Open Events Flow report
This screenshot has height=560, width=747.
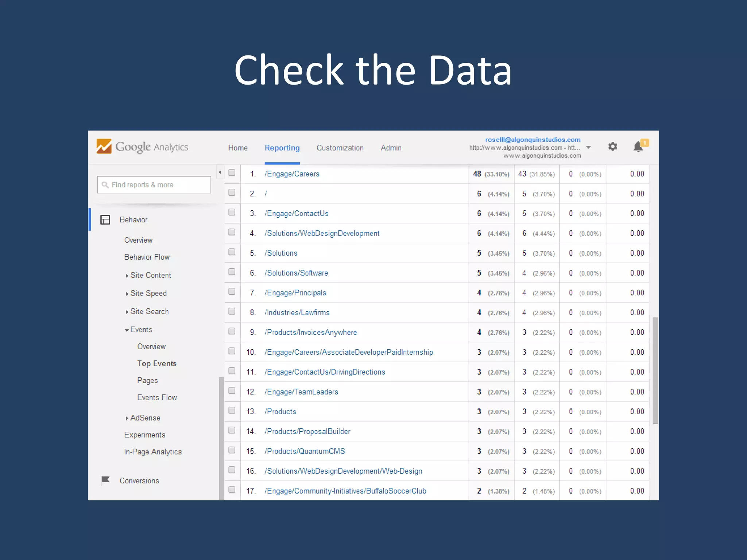[157, 397]
